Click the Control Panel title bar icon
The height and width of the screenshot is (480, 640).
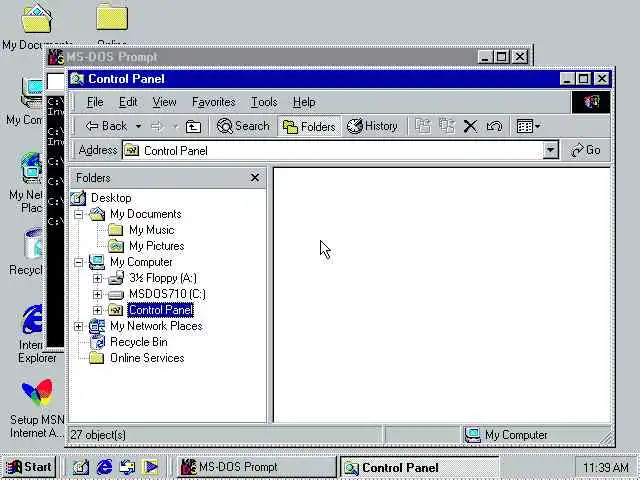(x=77, y=78)
